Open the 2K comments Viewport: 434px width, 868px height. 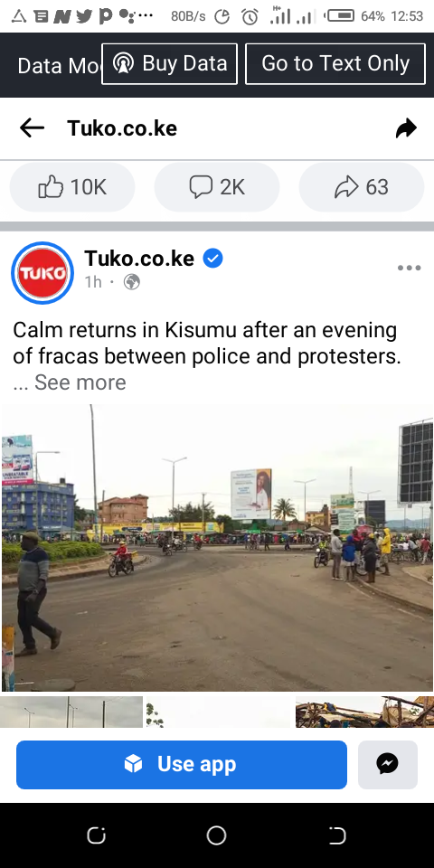[x=217, y=187]
